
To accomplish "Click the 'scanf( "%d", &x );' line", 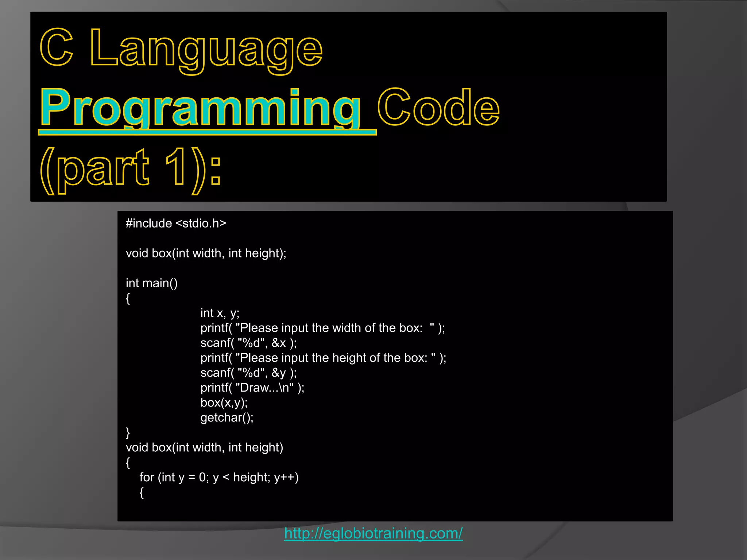I will coord(249,343).
